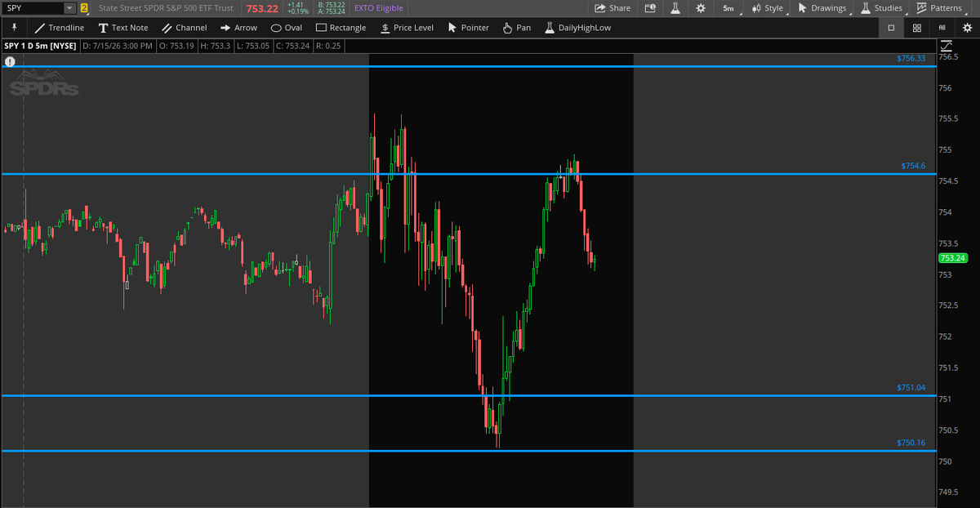This screenshot has height=508, width=980.
Task: Click the State Street SPDR S&P 500 ETF Trust name
Action: click(x=165, y=8)
